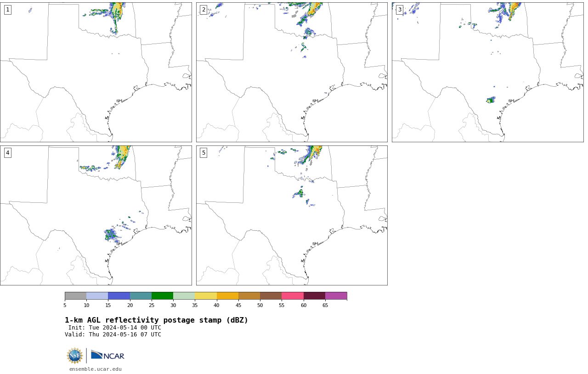Image resolution: width=588 pixels, height=374 pixels.
Task: Select the pink 55-60 dBZ swatch
Action: 293,296
